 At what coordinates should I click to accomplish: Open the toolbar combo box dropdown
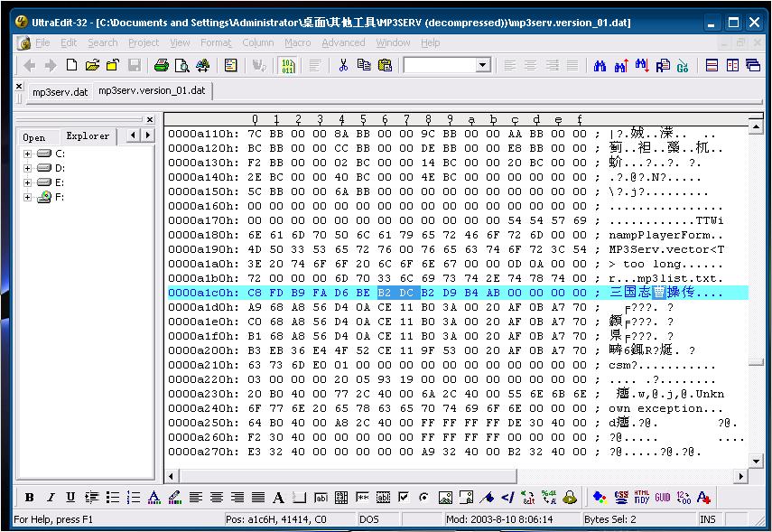click(482, 65)
